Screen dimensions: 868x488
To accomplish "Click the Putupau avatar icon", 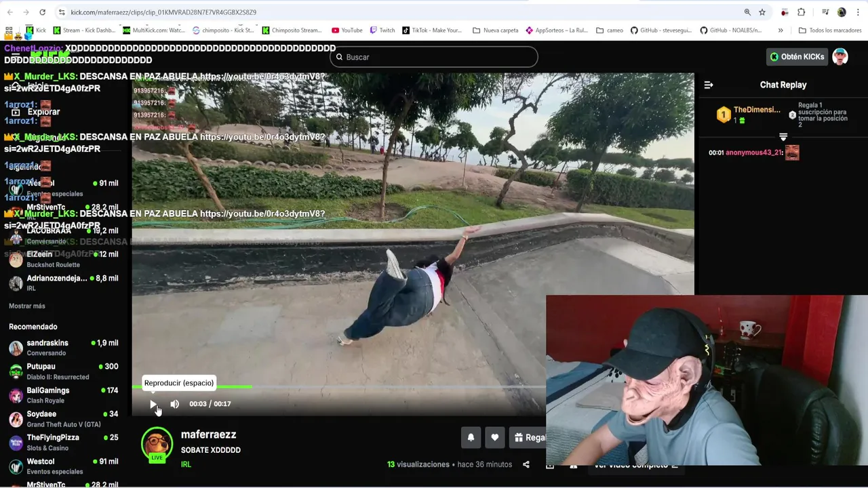I will [x=16, y=372].
